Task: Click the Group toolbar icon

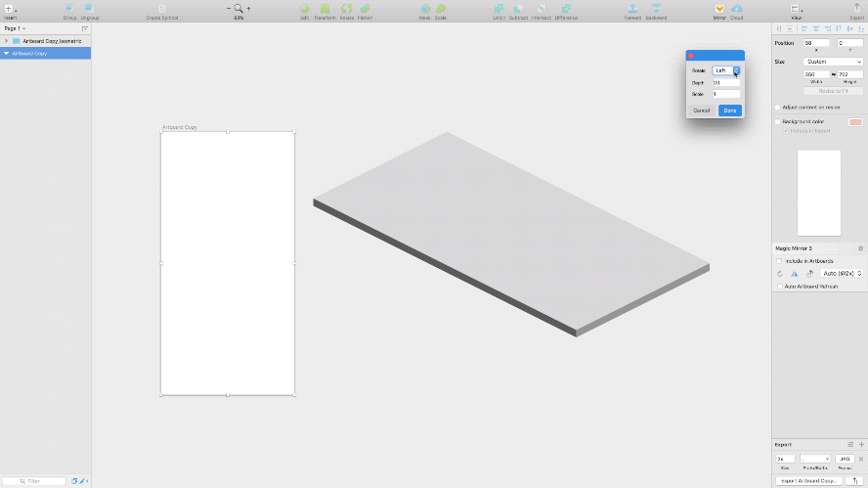Action: 69,9
